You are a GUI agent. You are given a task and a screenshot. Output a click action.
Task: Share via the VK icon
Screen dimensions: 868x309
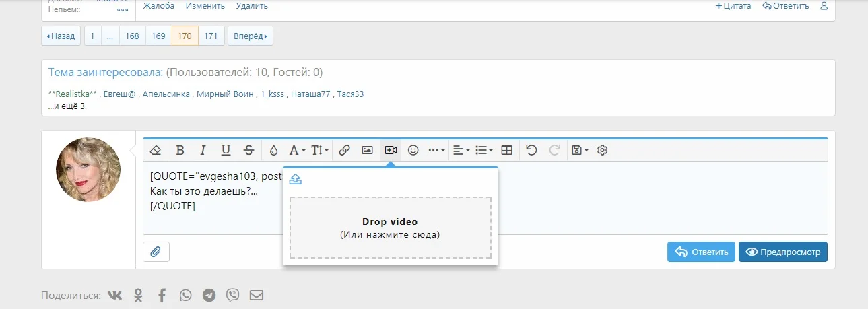coord(114,295)
